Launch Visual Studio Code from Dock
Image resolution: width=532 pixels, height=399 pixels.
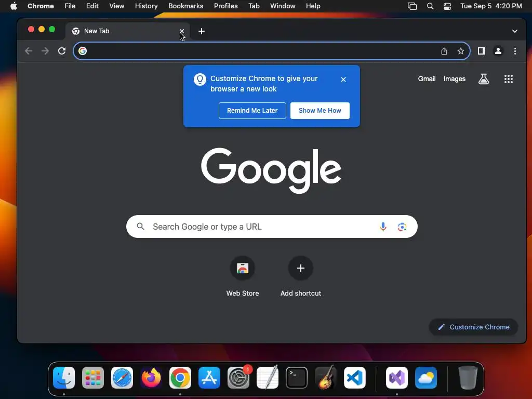355,378
